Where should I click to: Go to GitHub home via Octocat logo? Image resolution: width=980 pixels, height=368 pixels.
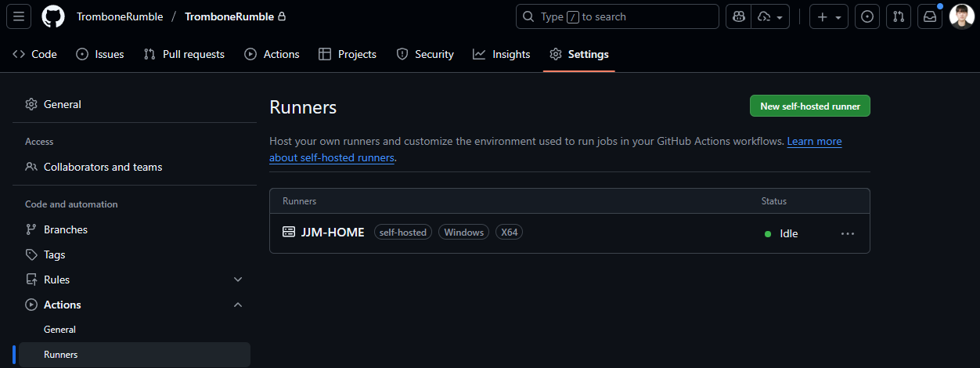(x=53, y=16)
